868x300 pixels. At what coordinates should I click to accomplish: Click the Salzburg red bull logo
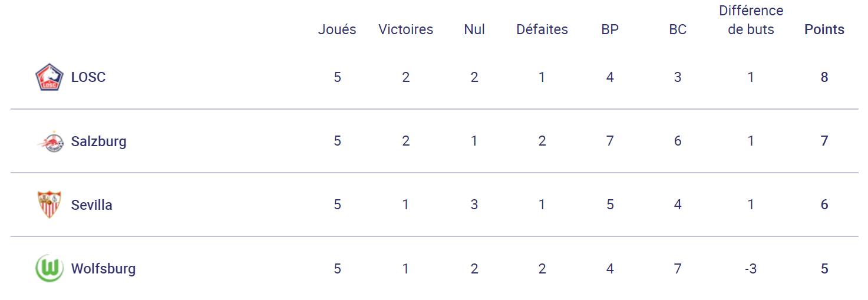pos(49,141)
